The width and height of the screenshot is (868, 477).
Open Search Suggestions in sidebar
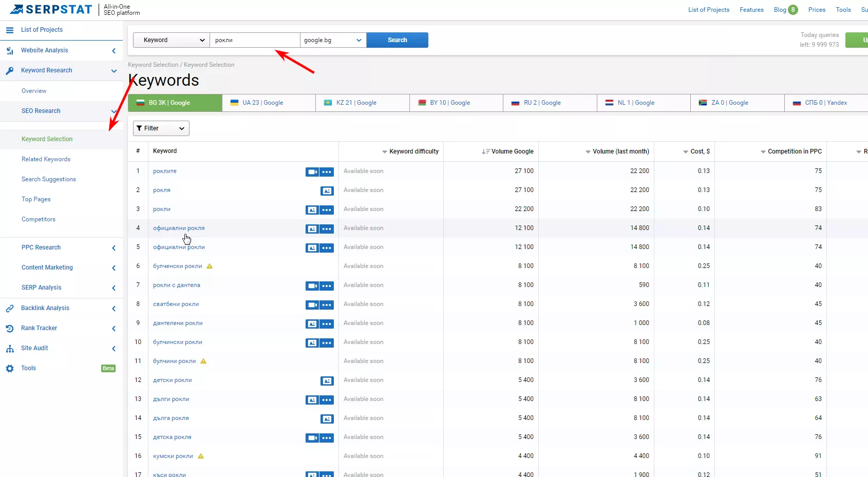click(x=49, y=179)
